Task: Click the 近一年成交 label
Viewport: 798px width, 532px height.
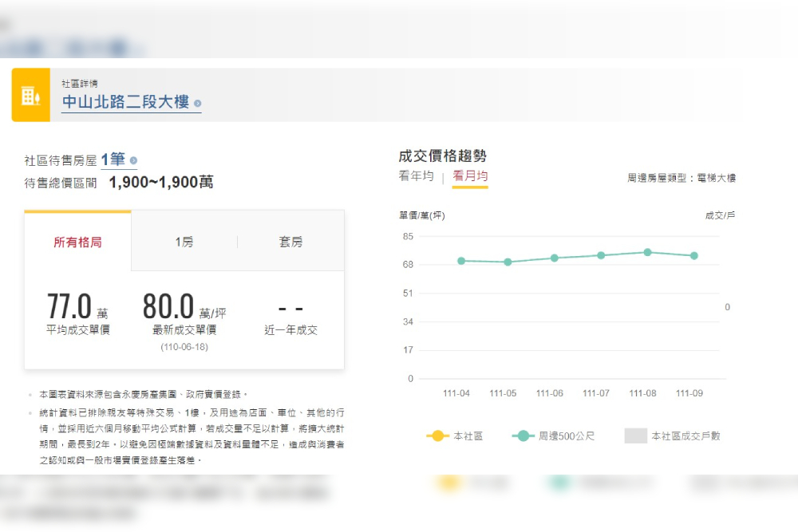Action: (x=290, y=330)
